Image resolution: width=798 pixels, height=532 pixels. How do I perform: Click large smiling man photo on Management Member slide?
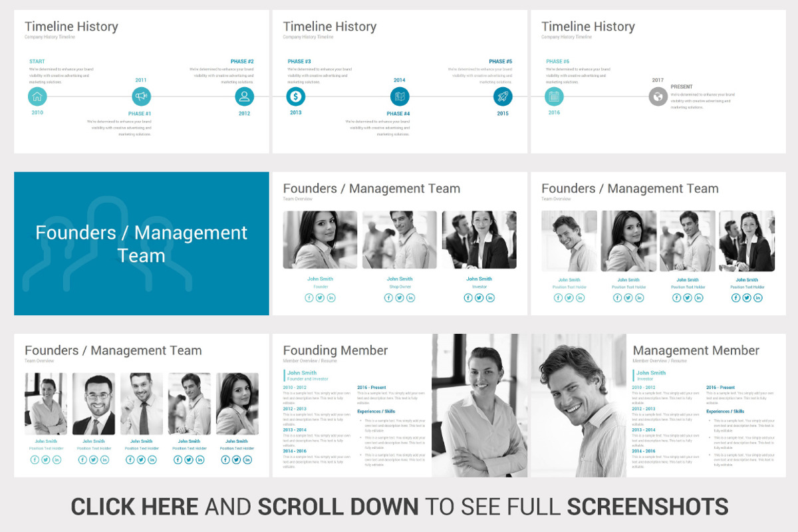coord(577,406)
